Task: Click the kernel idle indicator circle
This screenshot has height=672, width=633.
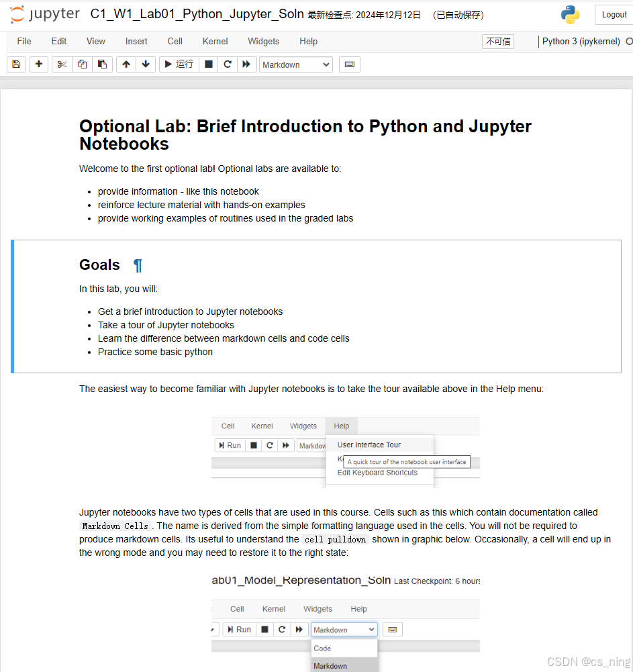Action: pyautogui.click(x=629, y=42)
